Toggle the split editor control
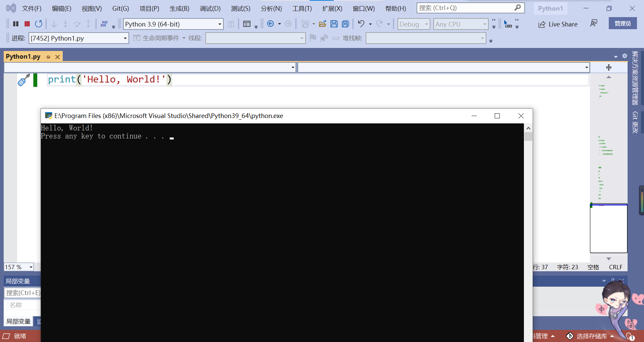Screen dimensions: 644x342 point(608,67)
